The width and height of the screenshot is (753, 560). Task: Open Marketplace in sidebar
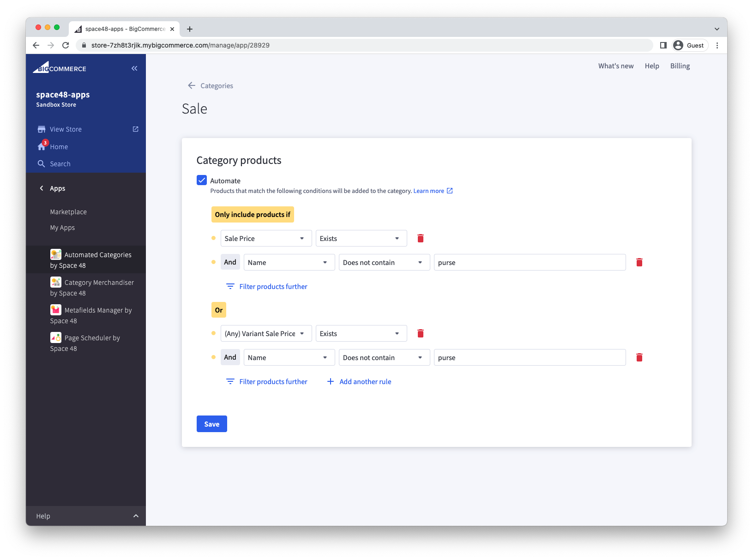[68, 212]
